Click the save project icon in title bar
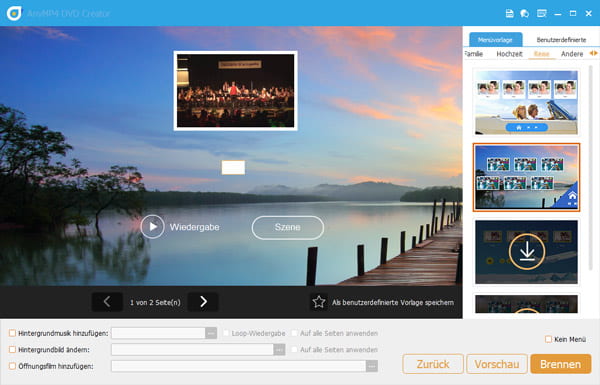 tap(509, 14)
